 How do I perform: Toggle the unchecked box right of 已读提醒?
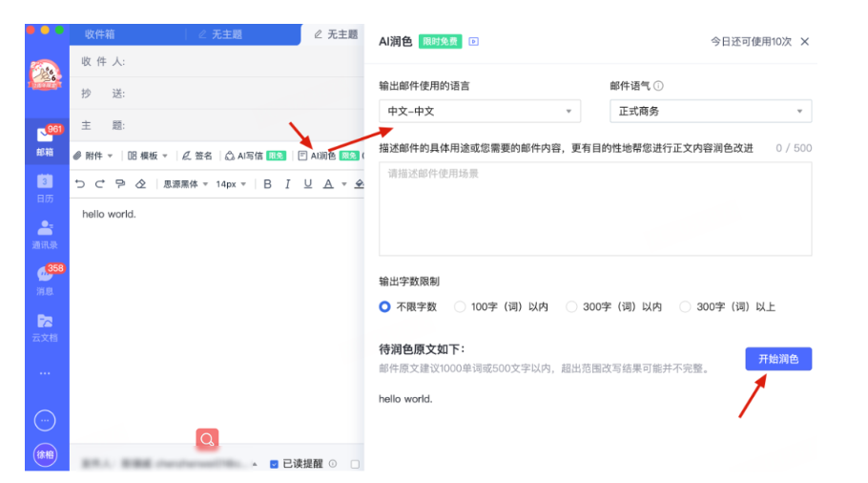[x=355, y=464]
